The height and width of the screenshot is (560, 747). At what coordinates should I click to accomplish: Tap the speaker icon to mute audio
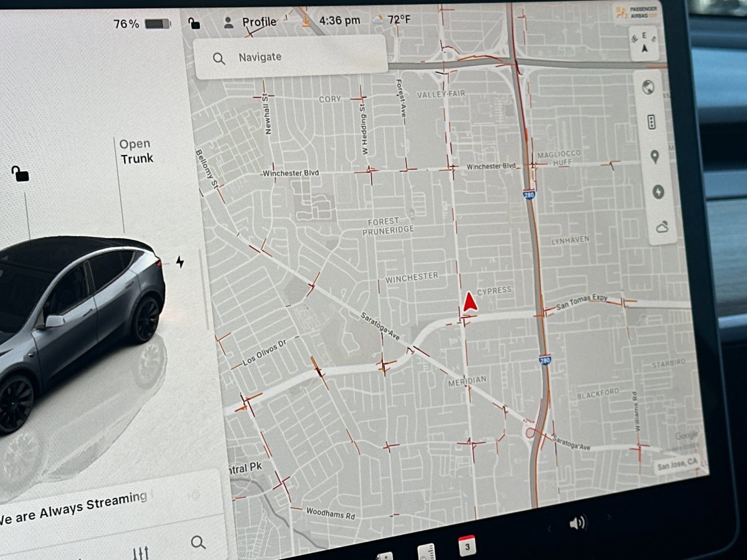(577, 523)
